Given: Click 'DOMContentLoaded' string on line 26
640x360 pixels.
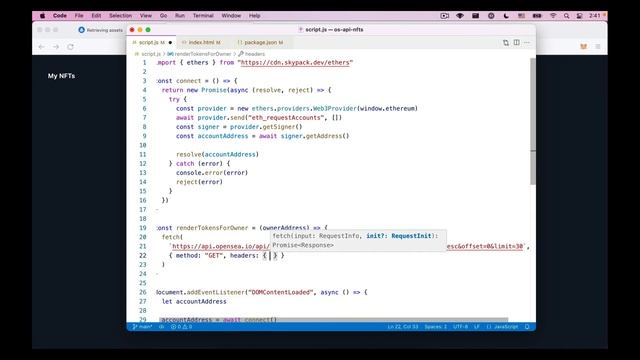Looking at the screenshot, I should (x=281, y=292).
